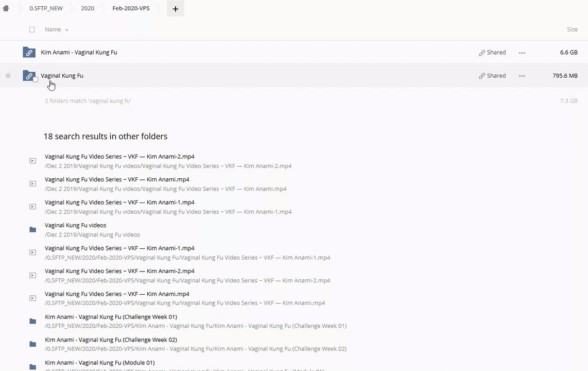
Task: Select Feb-2020-VPS breadcrumb item
Action: coord(131,8)
